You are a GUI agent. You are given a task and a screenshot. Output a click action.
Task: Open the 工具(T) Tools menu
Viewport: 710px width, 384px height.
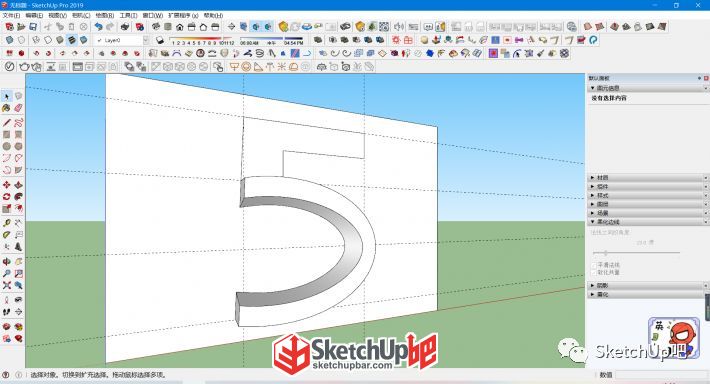128,15
